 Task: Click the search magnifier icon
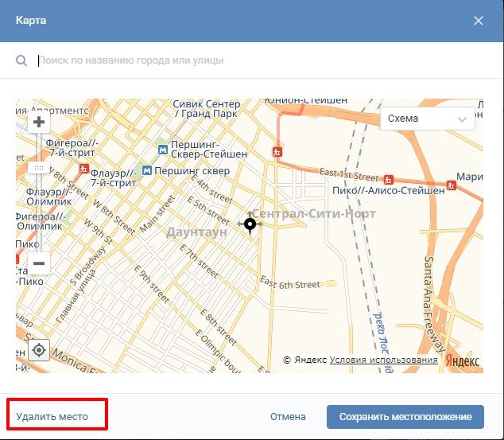click(x=22, y=60)
